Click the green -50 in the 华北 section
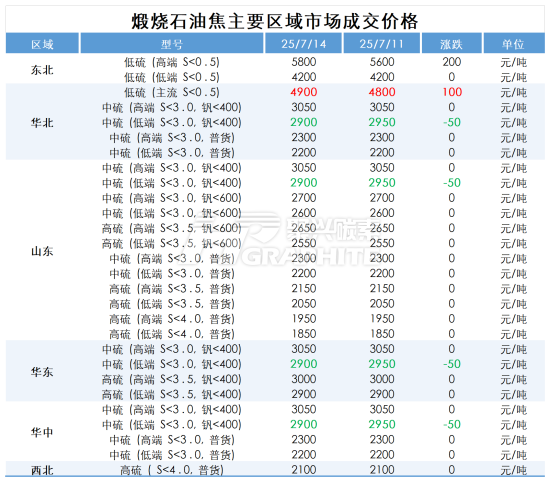Screen dimensions: 550x482 point(452,122)
